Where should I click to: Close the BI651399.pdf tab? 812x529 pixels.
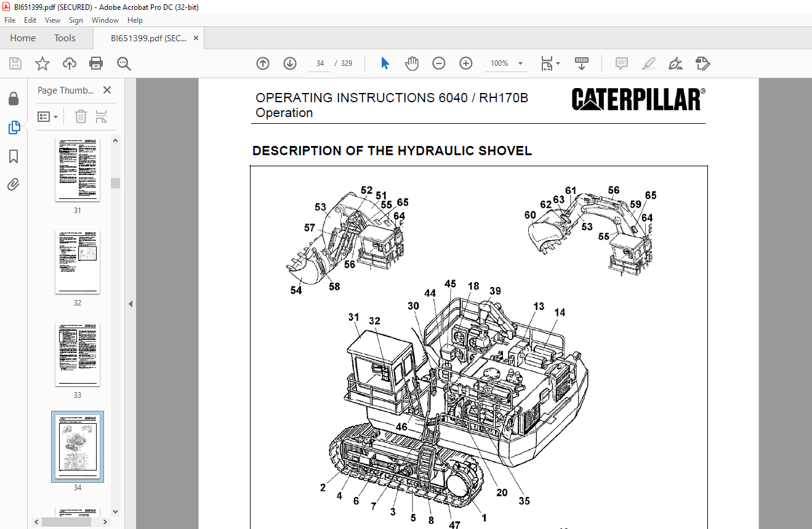click(196, 38)
